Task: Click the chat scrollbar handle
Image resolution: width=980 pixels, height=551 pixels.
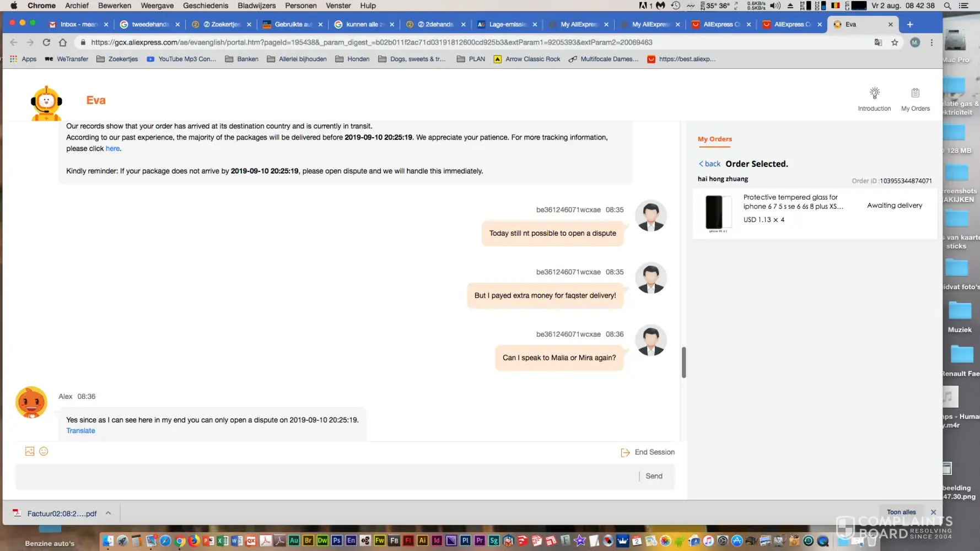Action: point(683,362)
